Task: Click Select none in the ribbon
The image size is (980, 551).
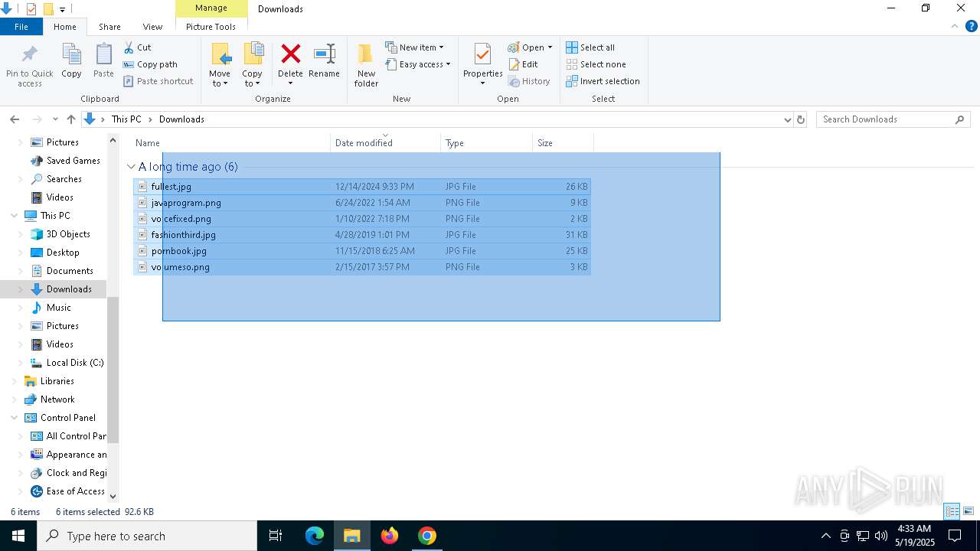Action: pos(596,64)
